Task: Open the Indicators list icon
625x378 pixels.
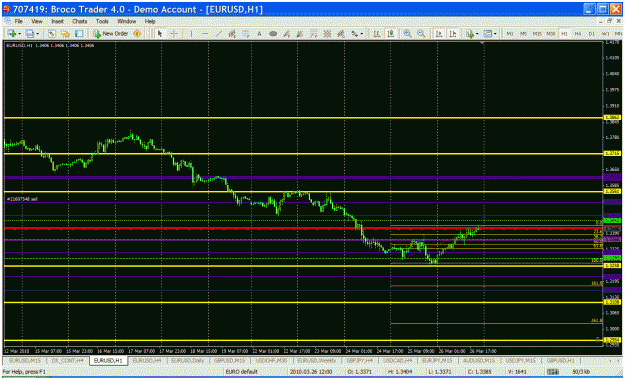Action: coord(470,34)
